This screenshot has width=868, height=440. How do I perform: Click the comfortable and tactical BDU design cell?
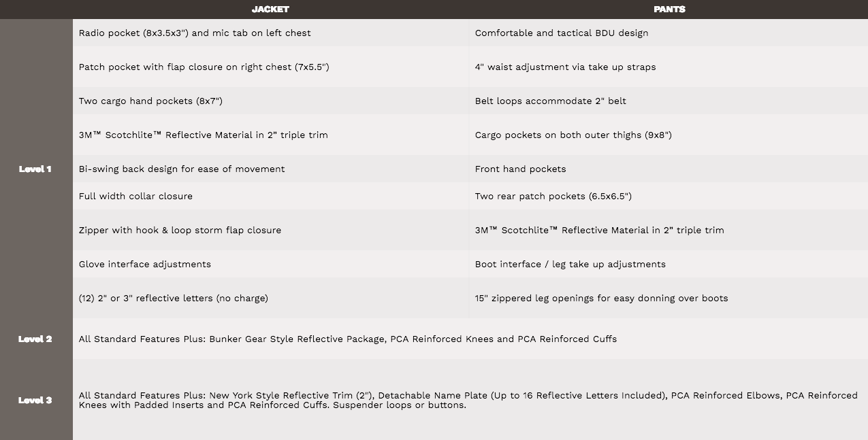click(x=562, y=33)
